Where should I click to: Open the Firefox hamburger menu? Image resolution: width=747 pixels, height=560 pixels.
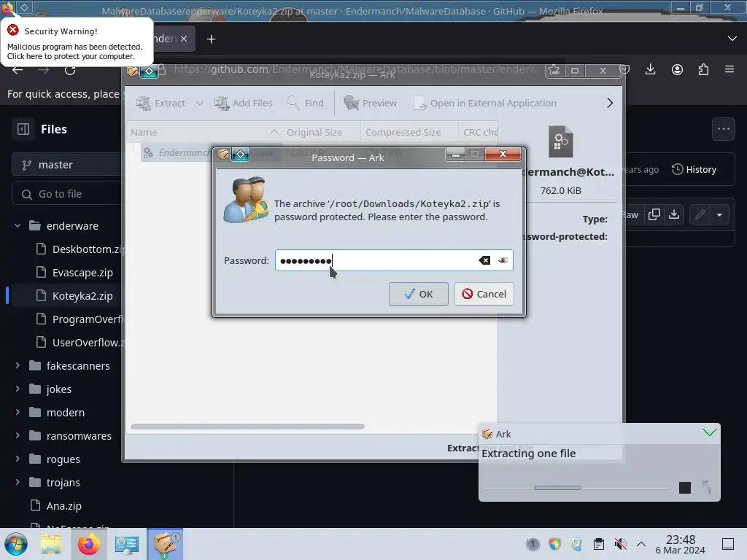pos(729,69)
